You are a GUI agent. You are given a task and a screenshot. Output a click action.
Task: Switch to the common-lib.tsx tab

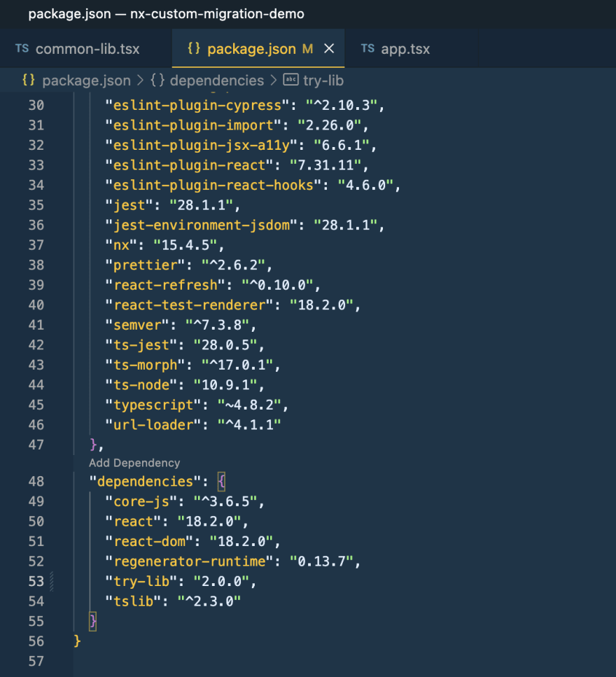point(87,49)
